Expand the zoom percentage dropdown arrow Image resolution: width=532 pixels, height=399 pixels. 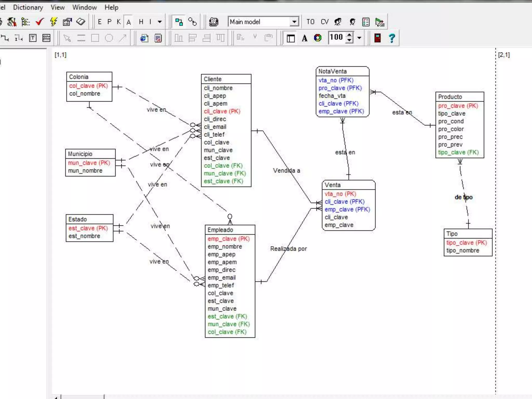[x=359, y=38]
